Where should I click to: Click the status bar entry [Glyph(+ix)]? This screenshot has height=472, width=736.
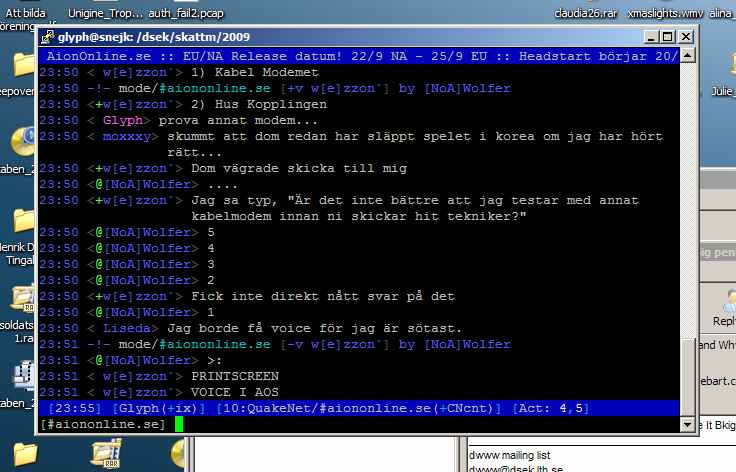[x=159, y=408]
